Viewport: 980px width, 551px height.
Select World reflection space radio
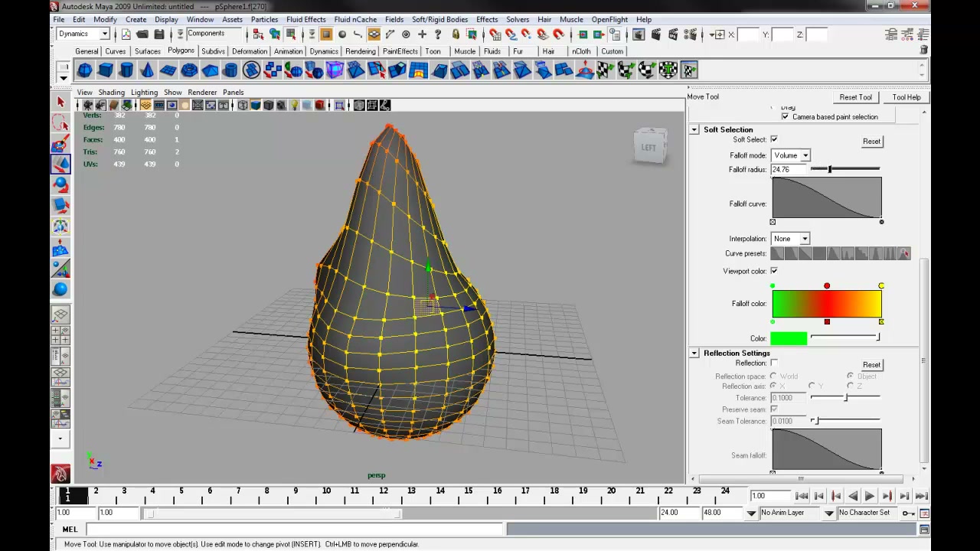pos(773,377)
